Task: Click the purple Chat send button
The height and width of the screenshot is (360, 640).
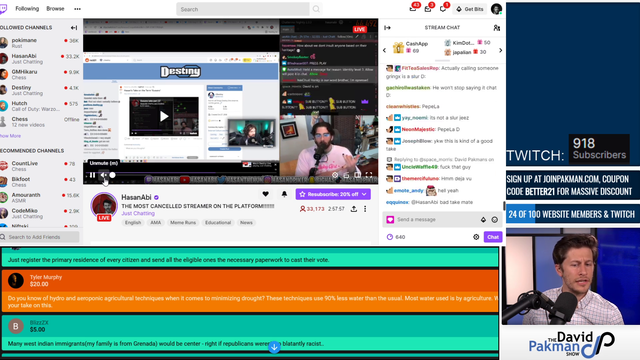Action: (x=493, y=237)
